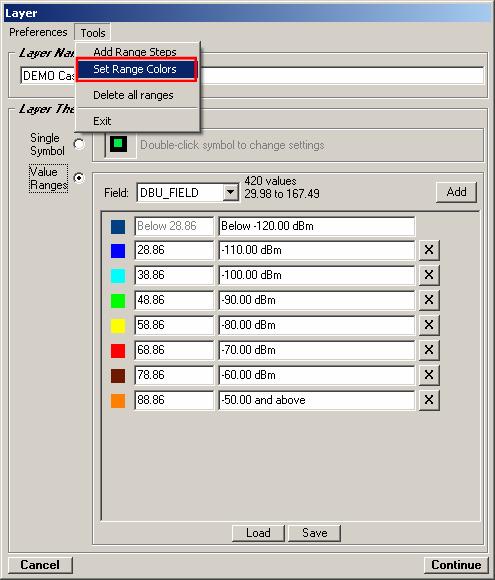
Task: Open the DBU_FIELD field dropdown
Action: pyautogui.click(x=230, y=192)
